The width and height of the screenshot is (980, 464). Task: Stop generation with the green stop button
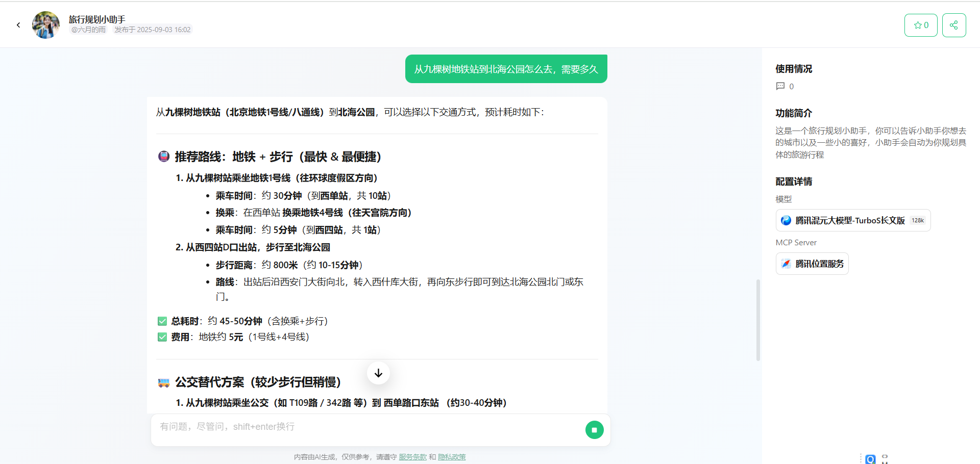pyautogui.click(x=594, y=430)
